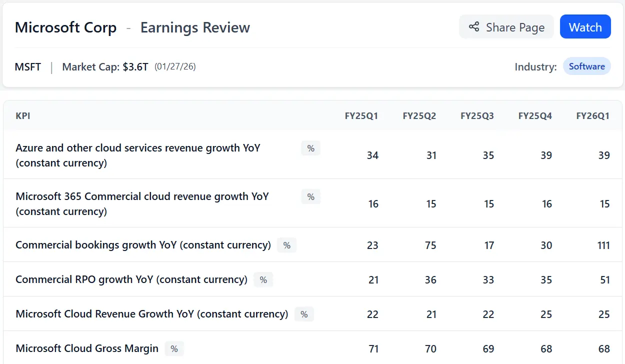Select the percent badge next to Azure revenue growth

click(x=310, y=148)
